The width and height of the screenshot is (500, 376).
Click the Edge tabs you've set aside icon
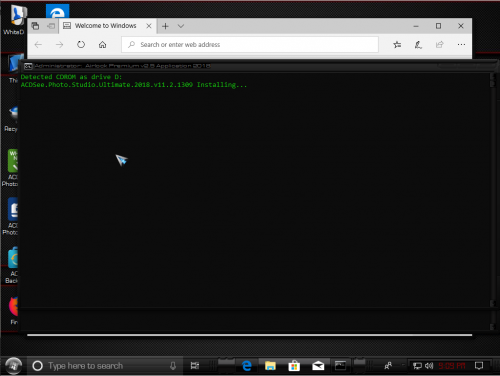tap(35, 26)
